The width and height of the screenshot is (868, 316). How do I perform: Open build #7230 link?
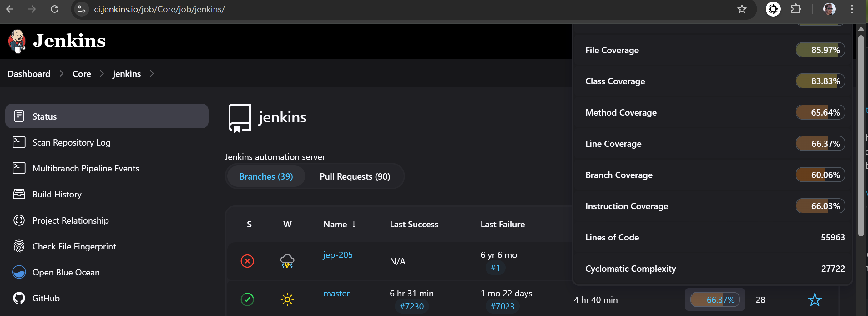point(411,306)
